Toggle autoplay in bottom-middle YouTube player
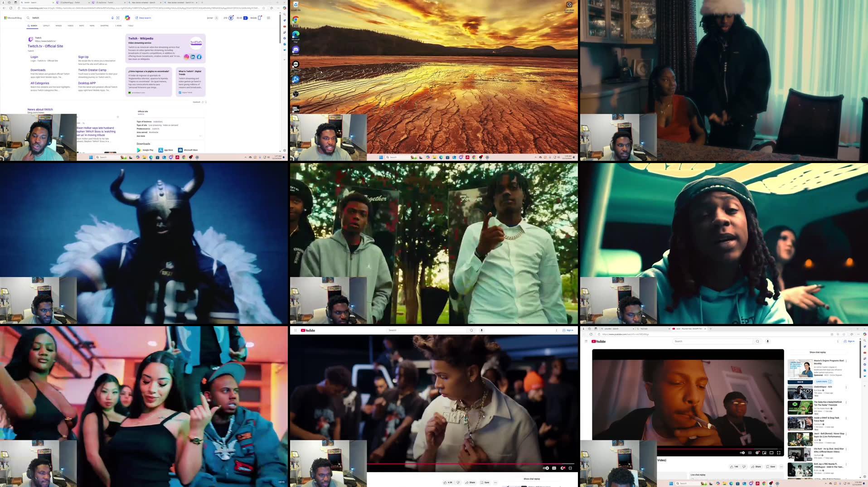868x487 pixels. tap(547, 468)
